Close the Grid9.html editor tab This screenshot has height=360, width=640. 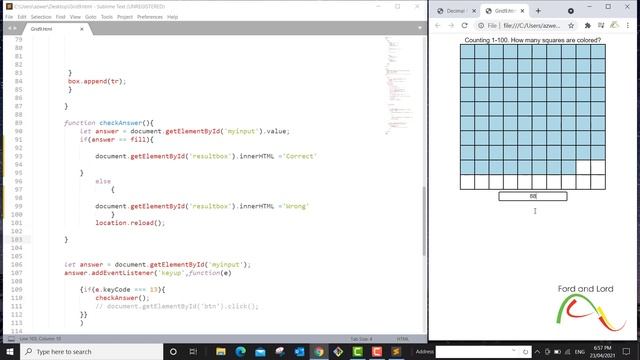point(82,29)
